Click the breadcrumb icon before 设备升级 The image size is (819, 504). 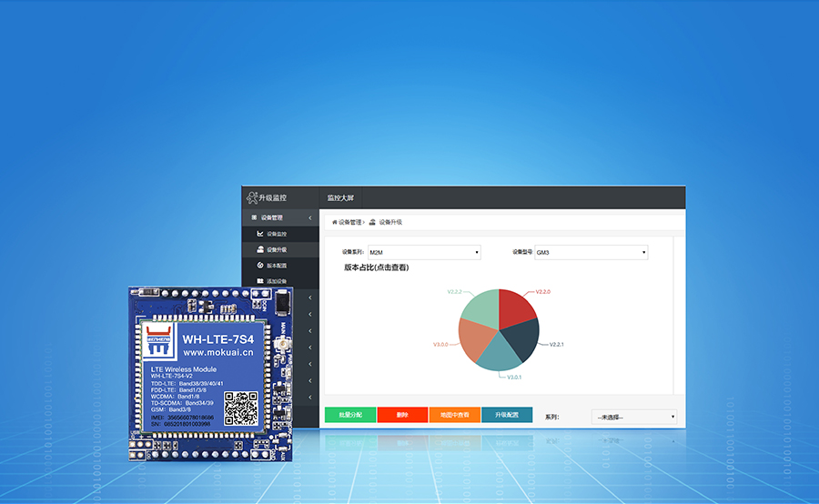372,222
